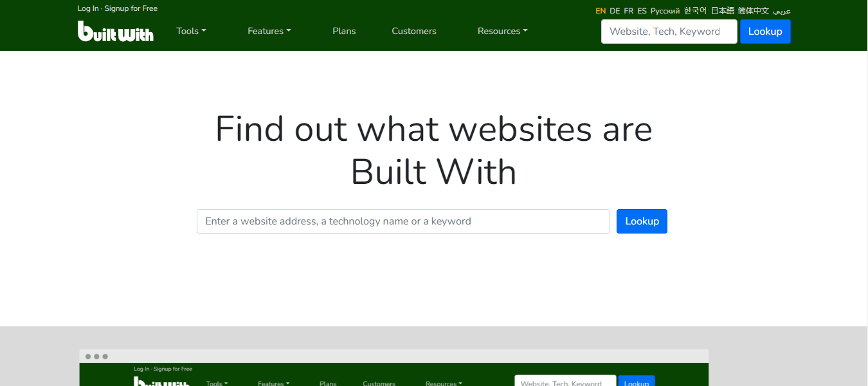Expand the Tools dropdown menu
Viewport: 868px width, 386px height.
(191, 31)
